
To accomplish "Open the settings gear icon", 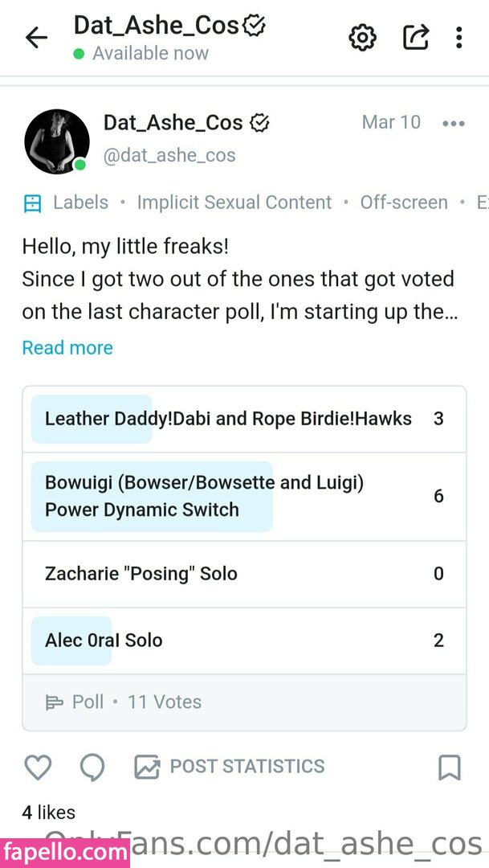I will click(362, 37).
